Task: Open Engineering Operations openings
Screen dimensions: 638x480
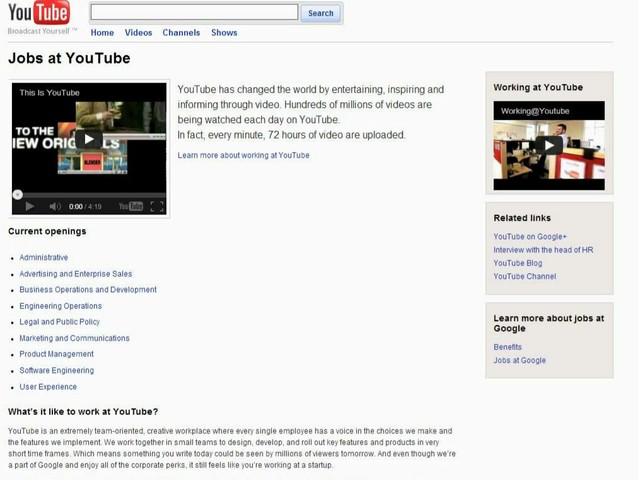Action: tap(61, 306)
